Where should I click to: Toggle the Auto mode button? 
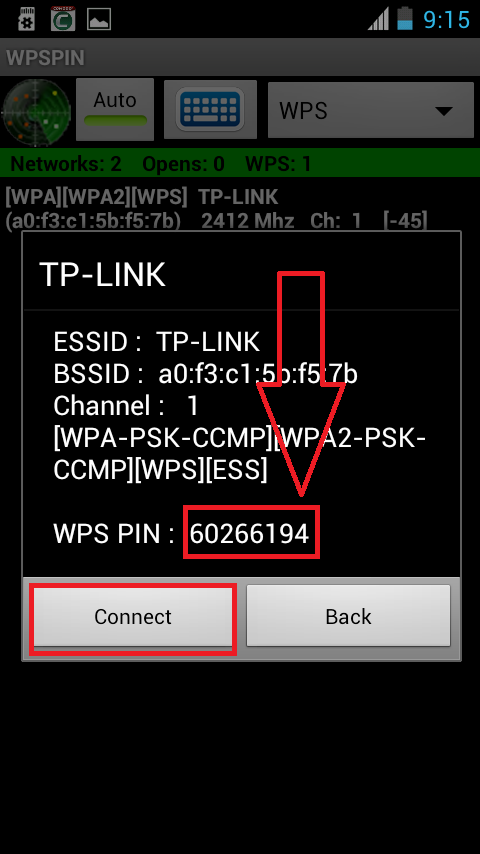(x=115, y=109)
